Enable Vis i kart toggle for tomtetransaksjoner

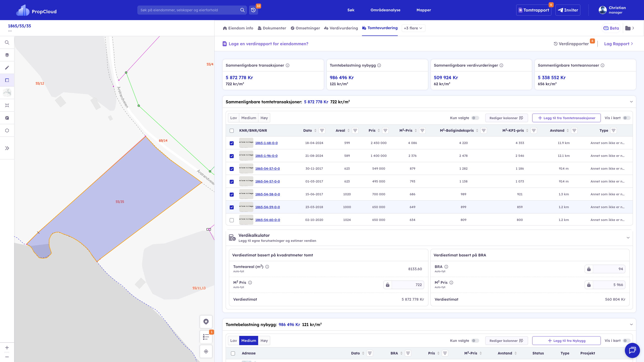626,118
